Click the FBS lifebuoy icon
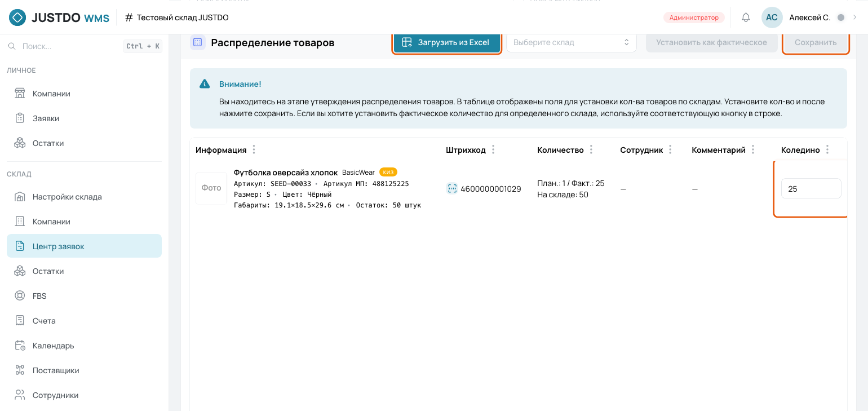868x411 pixels. coord(20,296)
